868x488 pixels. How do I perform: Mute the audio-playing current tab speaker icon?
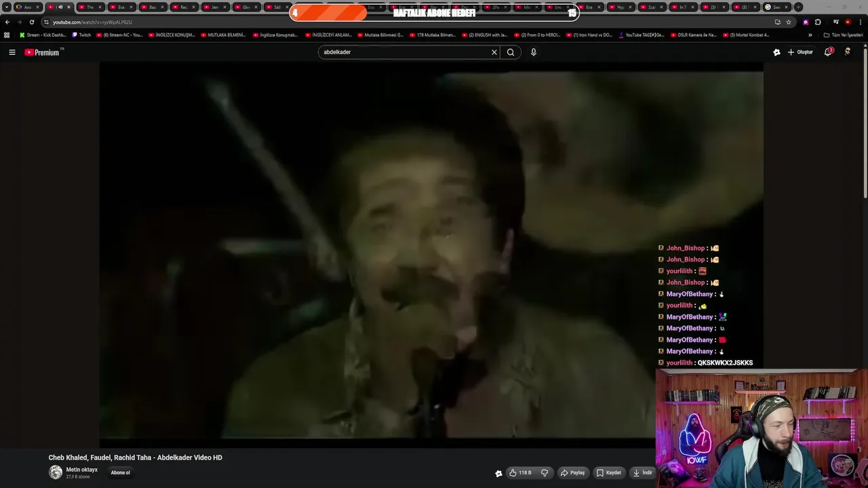tap(60, 7)
